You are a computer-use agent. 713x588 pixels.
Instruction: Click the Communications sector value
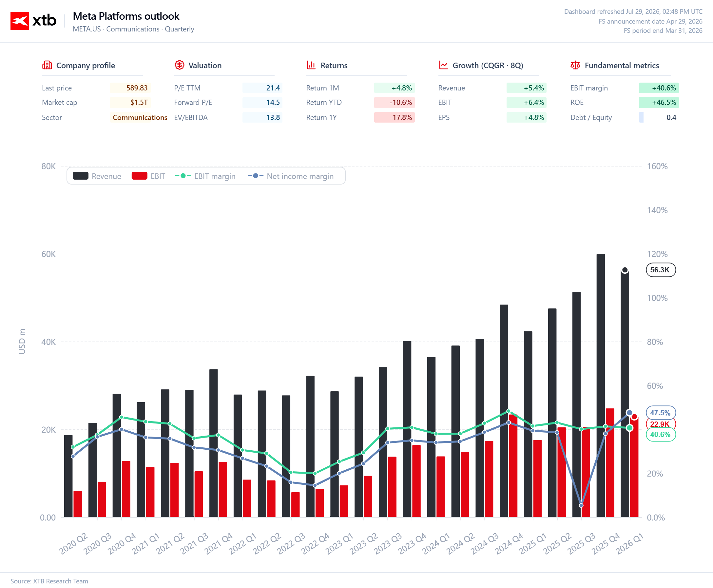140,117
